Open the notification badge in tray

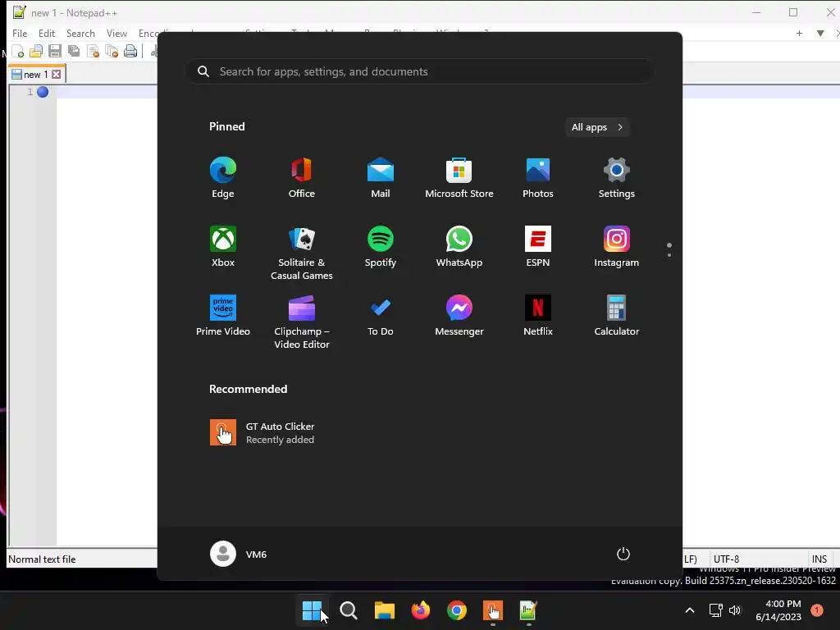(817, 610)
